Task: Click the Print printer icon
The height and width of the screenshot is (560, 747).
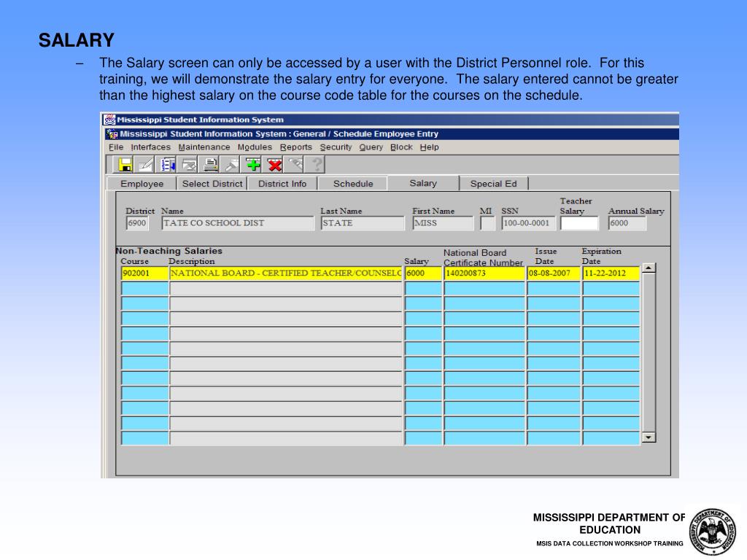Action: tap(210, 165)
